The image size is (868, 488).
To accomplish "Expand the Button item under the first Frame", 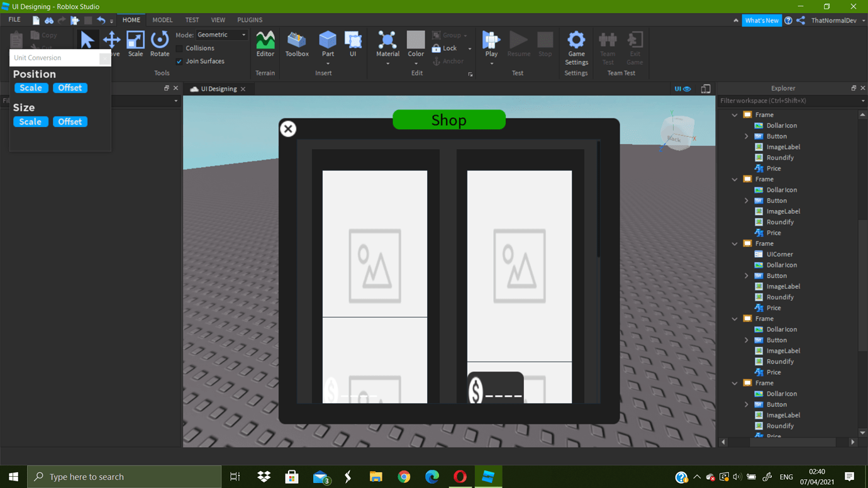I will point(747,136).
